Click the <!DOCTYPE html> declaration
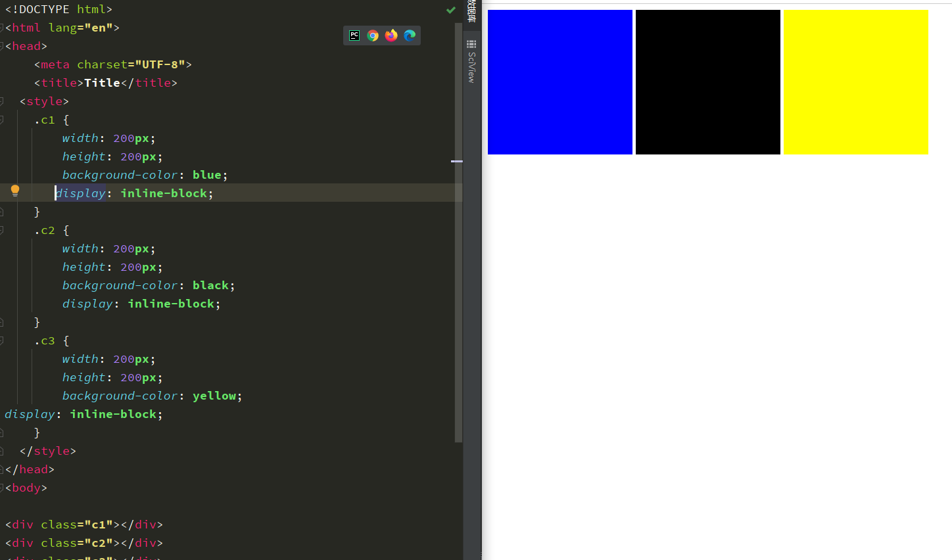The image size is (952, 560). [59, 9]
